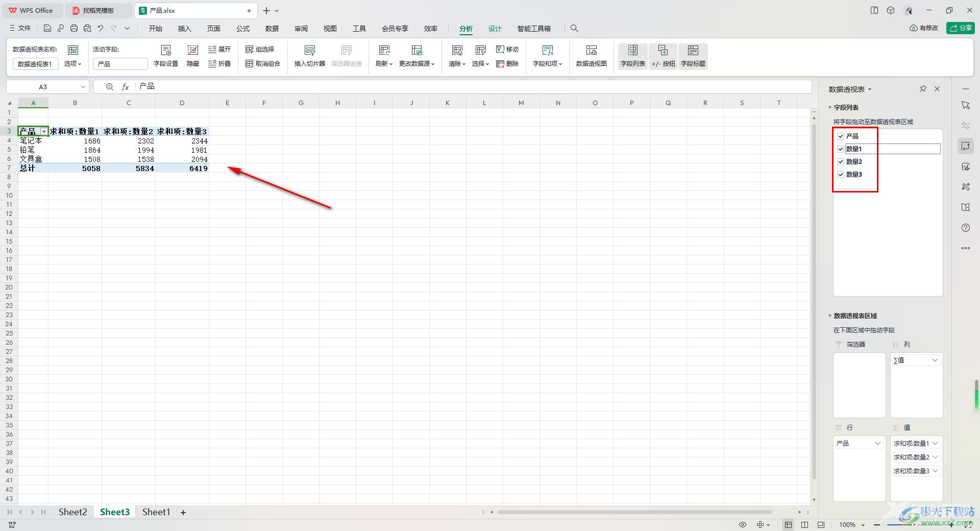Viewport: 980px width, 531px height.
Task: Toggle the Field List button (字段列表)
Action: coord(633,56)
